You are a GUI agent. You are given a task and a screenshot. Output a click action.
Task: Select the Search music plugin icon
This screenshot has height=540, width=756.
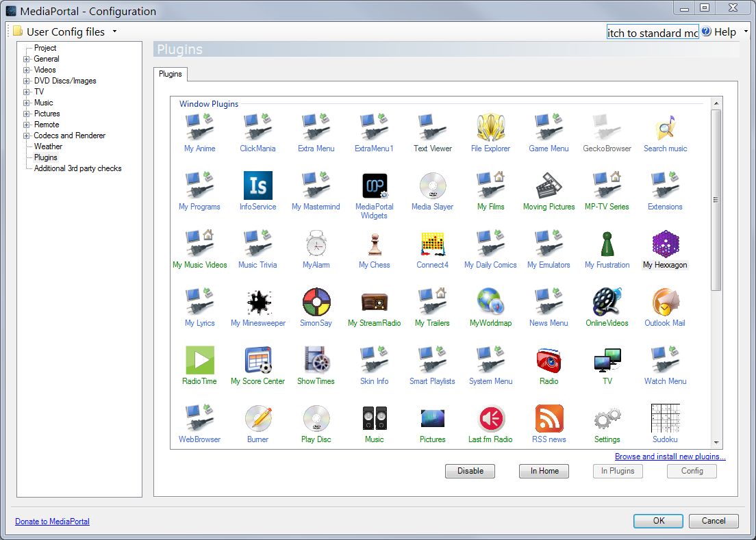click(666, 128)
